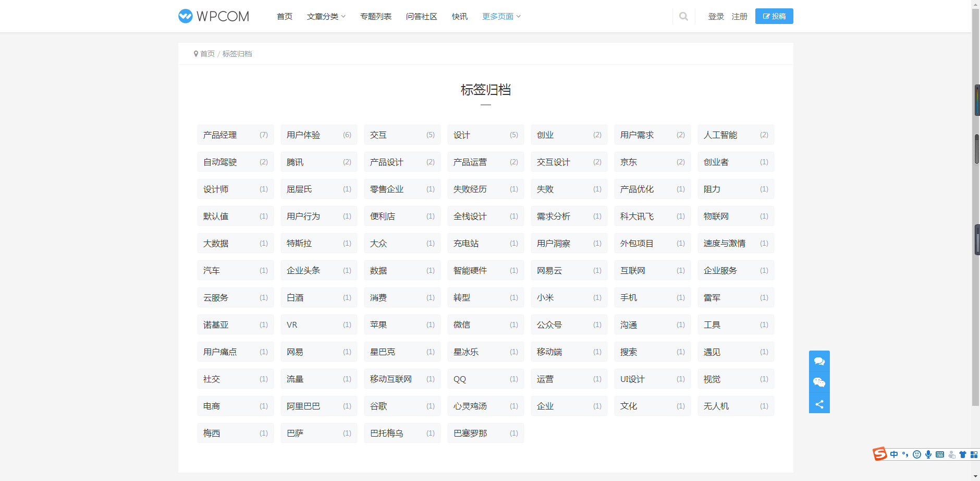Click the 注册 link
The height and width of the screenshot is (481, 980).
tap(740, 17)
